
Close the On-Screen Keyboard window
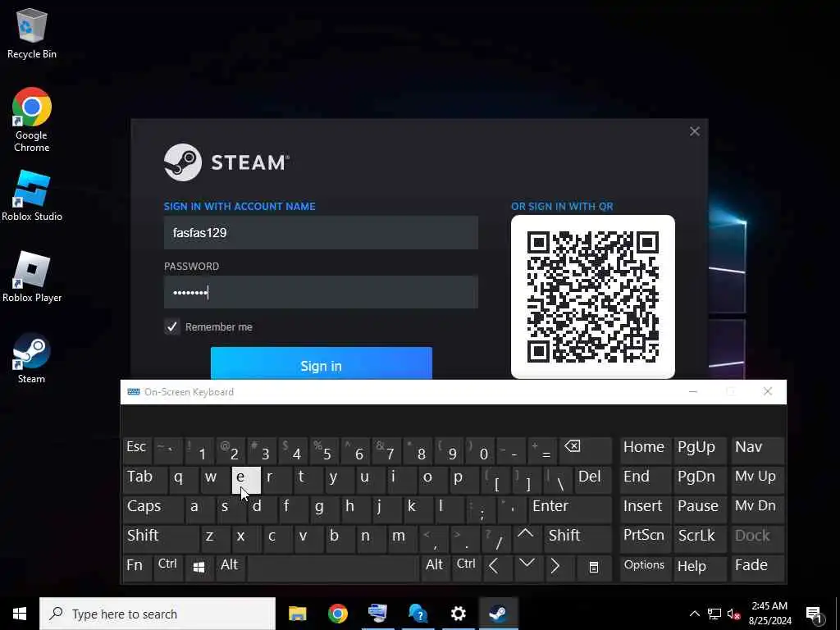click(768, 391)
